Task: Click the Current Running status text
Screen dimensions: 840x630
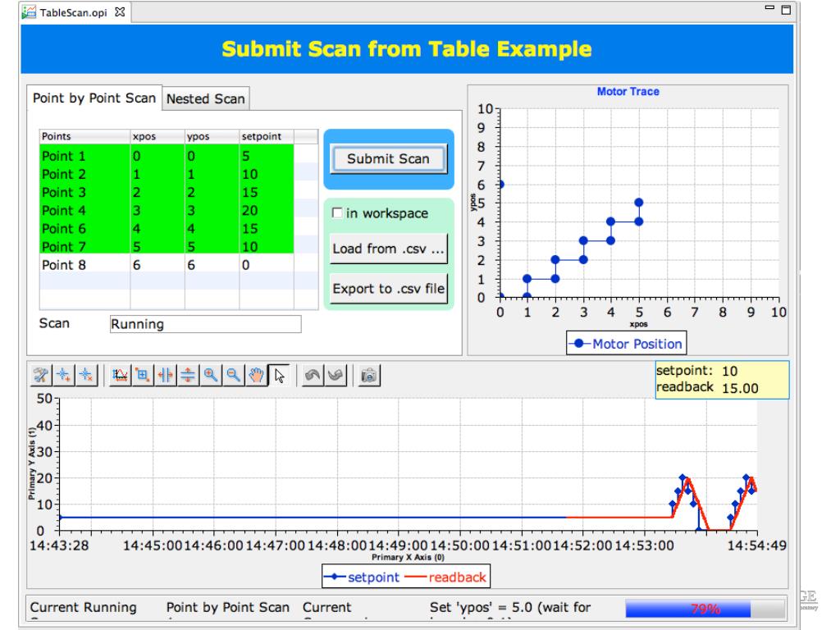Action: point(83,607)
